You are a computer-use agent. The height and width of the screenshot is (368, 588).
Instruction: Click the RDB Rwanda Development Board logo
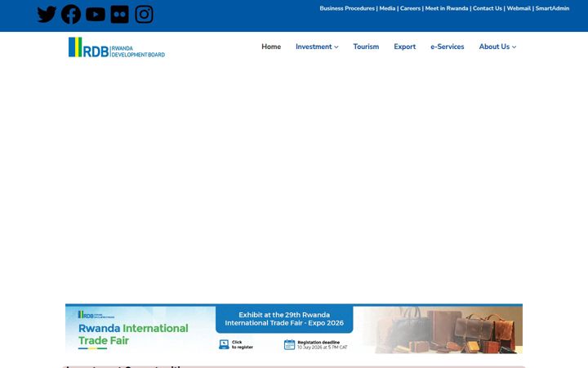[x=117, y=47]
